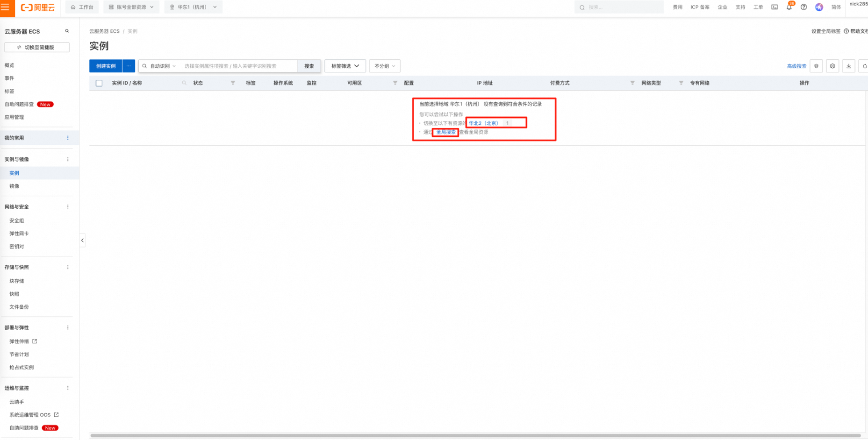
Task: Open the hamburger navigation menu
Action: pos(5,7)
